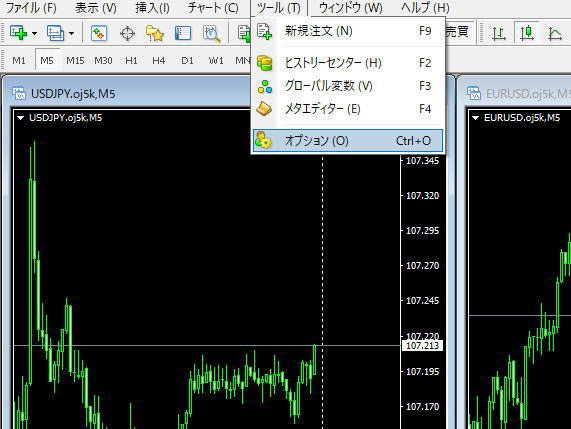This screenshot has height=429, width=571.
Task: Select the M15 timeframe button
Action: pos(75,60)
